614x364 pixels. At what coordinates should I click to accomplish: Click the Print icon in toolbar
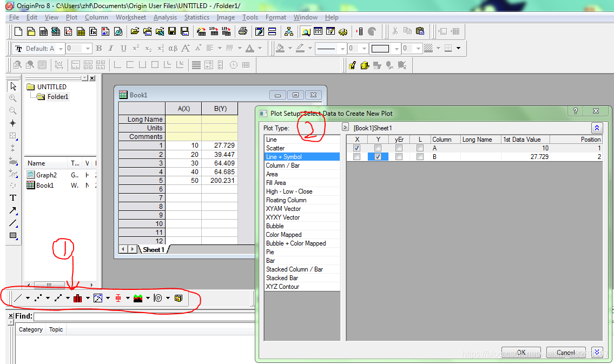tap(243, 32)
